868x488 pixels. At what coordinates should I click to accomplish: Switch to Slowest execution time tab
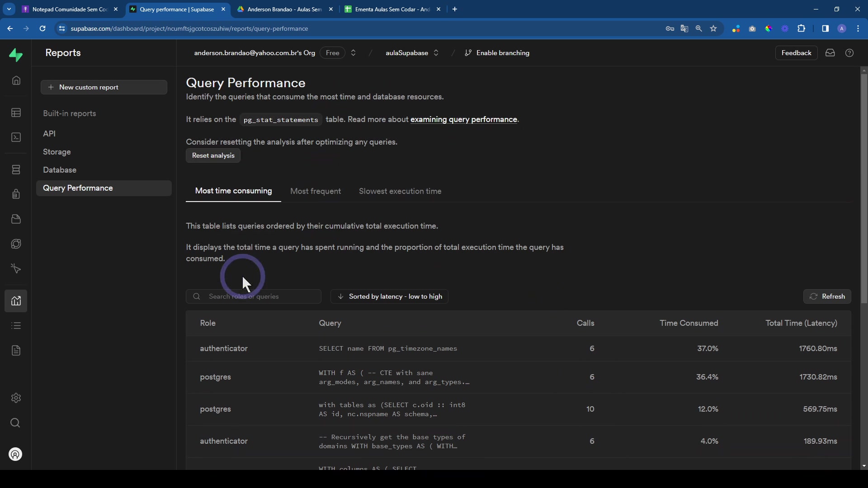[400, 191]
